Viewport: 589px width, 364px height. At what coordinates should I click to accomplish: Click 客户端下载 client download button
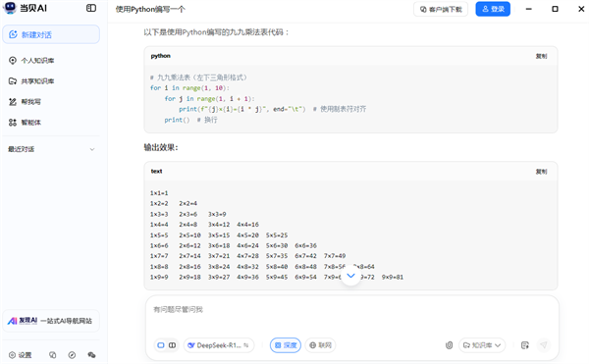click(441, 9)
